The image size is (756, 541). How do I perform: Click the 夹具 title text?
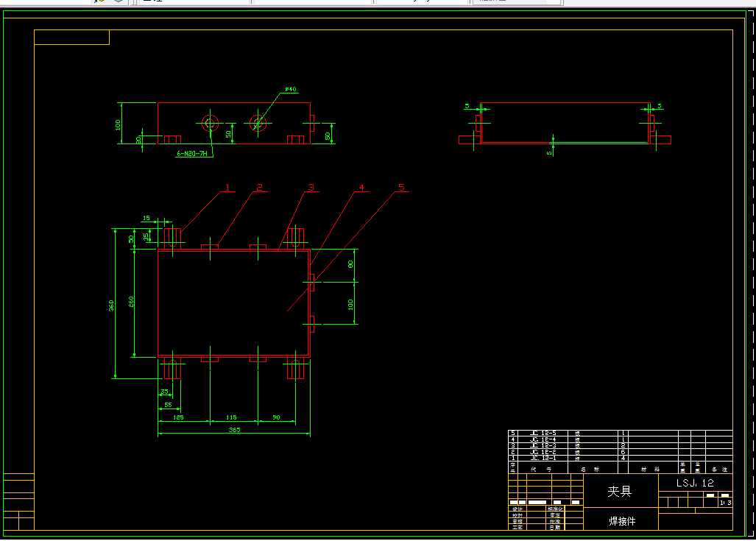coord(620,492)
